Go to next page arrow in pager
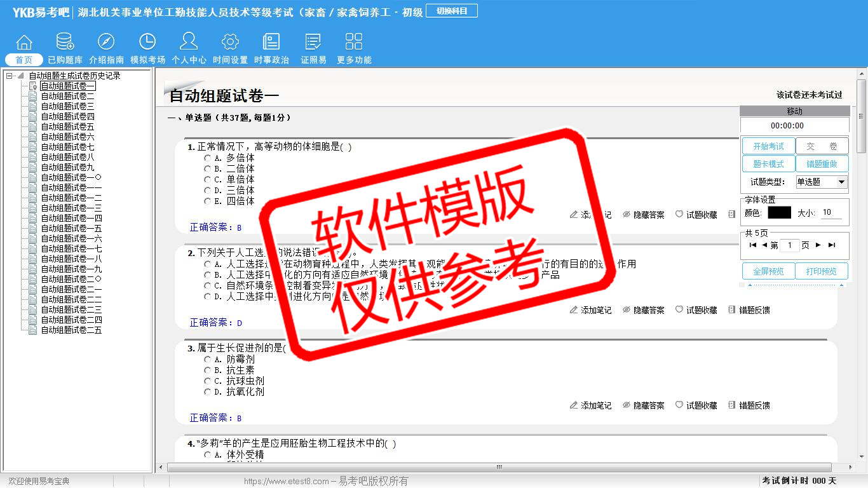The image size is (868, 488). pos(818,245)
